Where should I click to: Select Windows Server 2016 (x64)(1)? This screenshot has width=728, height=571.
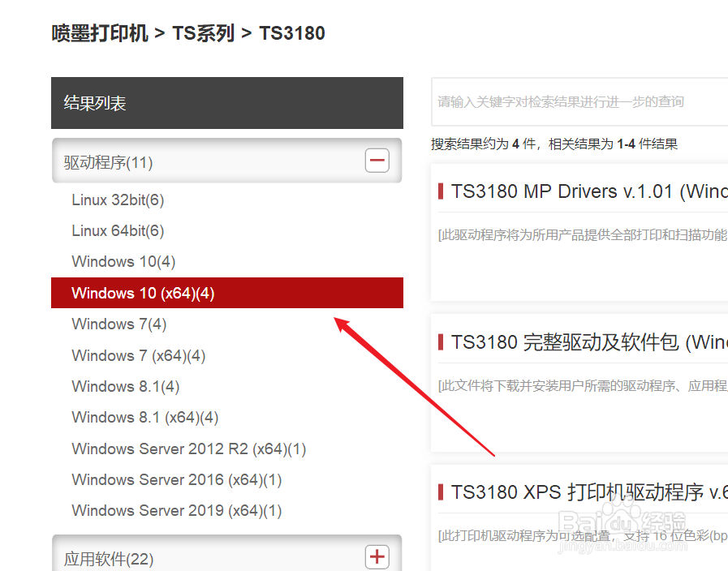pyautogui.click(x=177, y=479)
